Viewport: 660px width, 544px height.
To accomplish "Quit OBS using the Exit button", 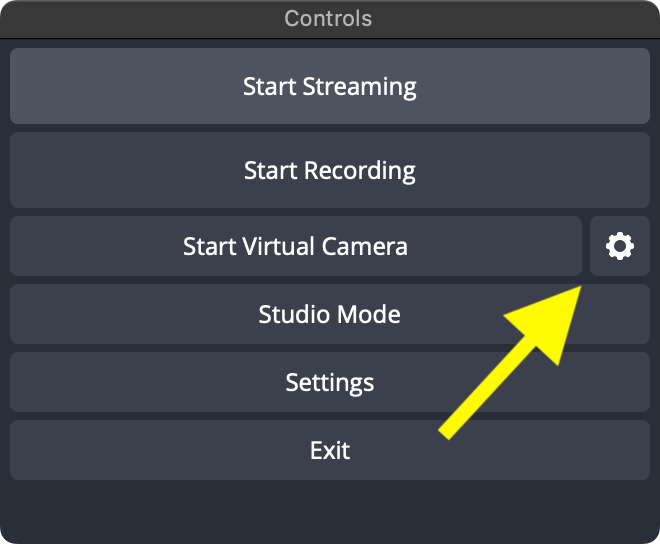I will pos(330,450).
